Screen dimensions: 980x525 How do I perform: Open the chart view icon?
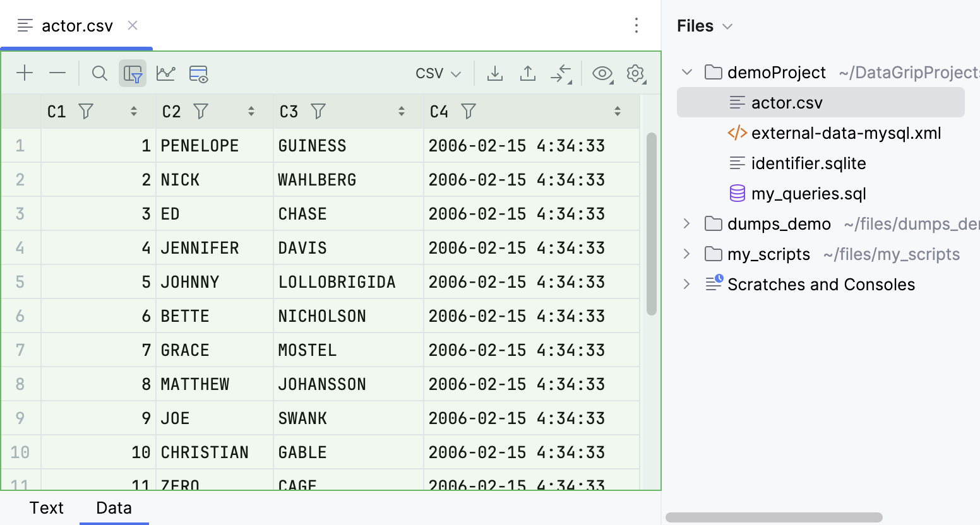(165, 73)
